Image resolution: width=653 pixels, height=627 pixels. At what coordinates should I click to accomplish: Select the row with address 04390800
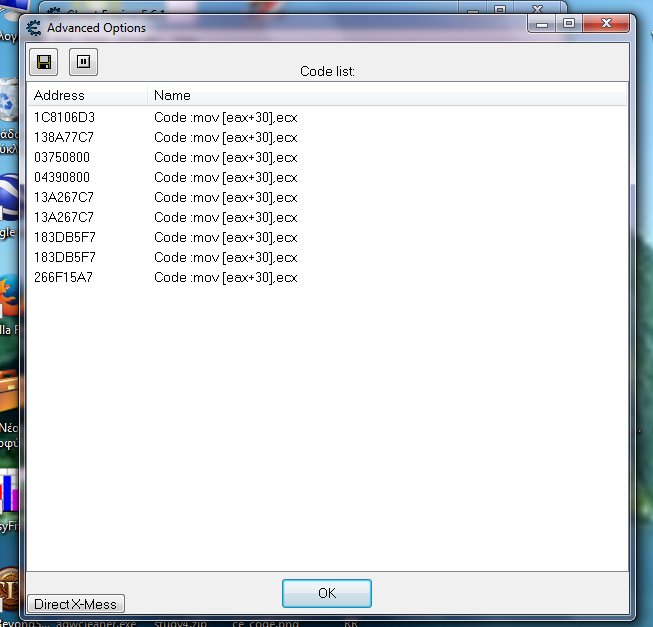(64, 177)
